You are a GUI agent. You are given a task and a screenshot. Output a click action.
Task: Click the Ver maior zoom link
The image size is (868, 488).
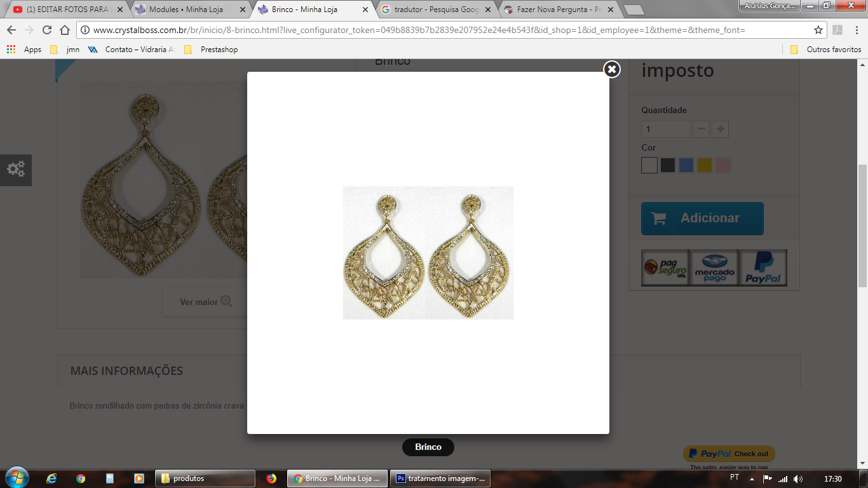click(206, 302)
